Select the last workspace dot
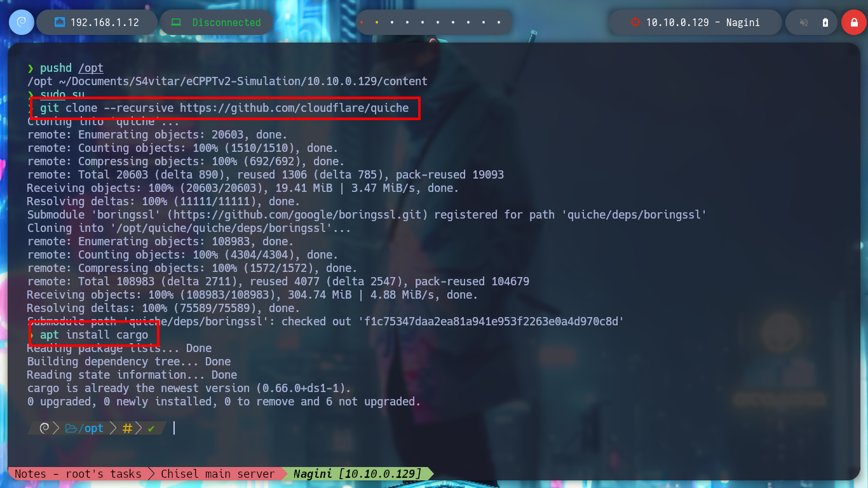The image size is (868, 488). pos(499,22)
